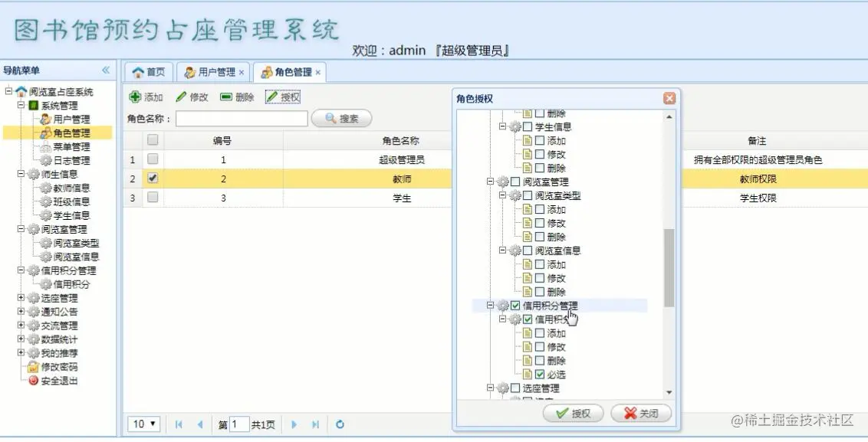Expand 交流管理 node in sidebar
868x442 pixels.
tap(21, 326)
